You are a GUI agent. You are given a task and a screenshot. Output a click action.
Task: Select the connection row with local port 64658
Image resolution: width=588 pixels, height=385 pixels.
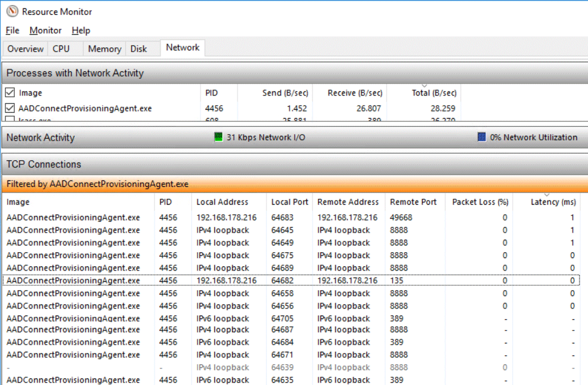coord(291,293)
